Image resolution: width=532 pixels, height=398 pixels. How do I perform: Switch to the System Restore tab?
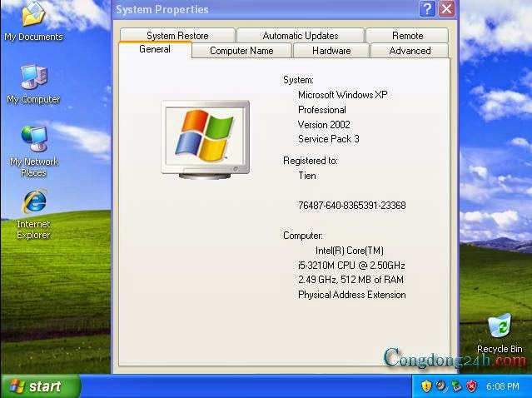[x=177, y=35]
